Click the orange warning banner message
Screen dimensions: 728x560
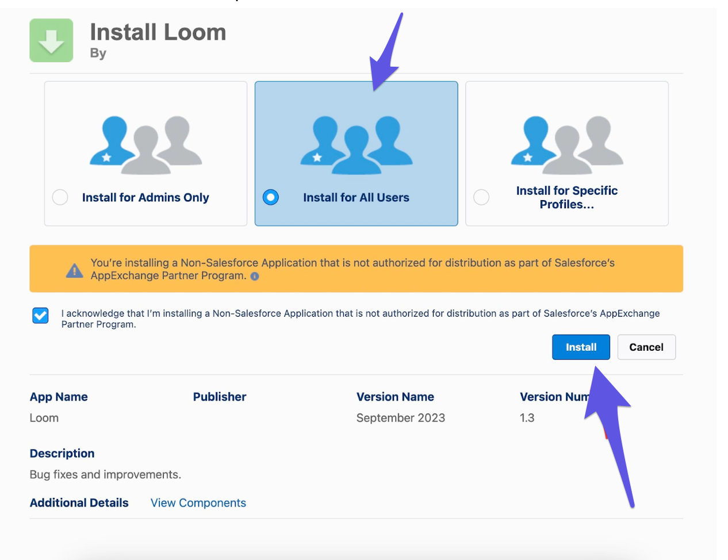coord(352,269)
